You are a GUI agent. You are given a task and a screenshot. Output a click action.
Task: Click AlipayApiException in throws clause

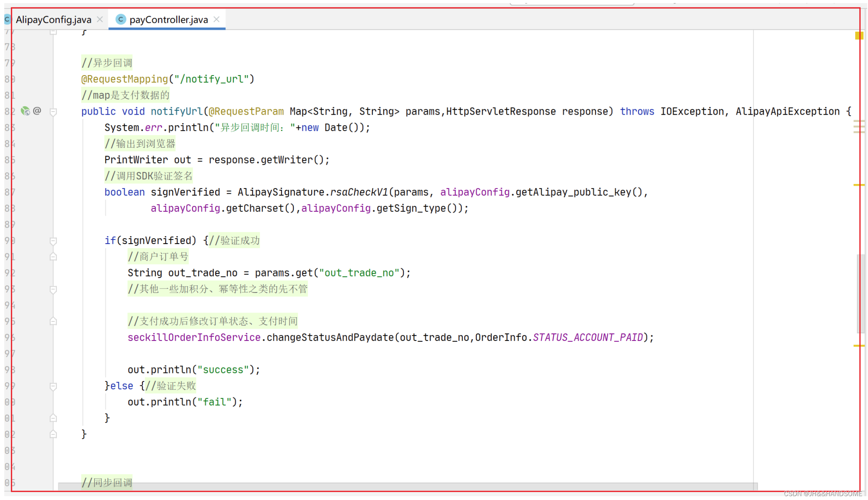pos(788,112)
